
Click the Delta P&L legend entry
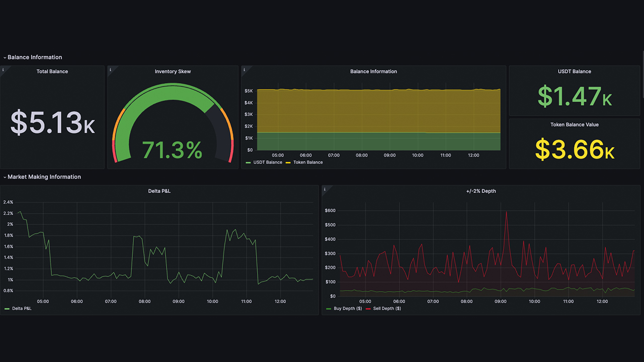22,308
